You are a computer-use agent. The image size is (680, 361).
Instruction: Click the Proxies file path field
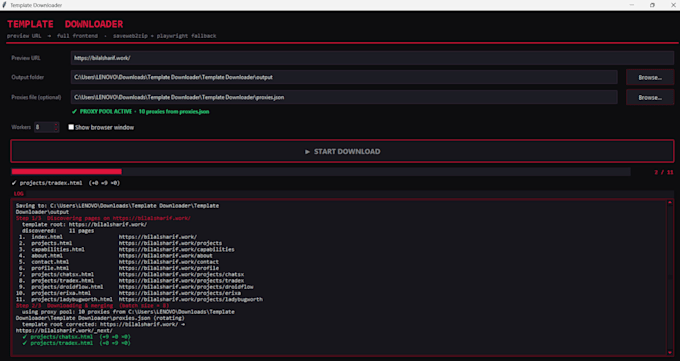pyautogui.click(x=344, y=97)
